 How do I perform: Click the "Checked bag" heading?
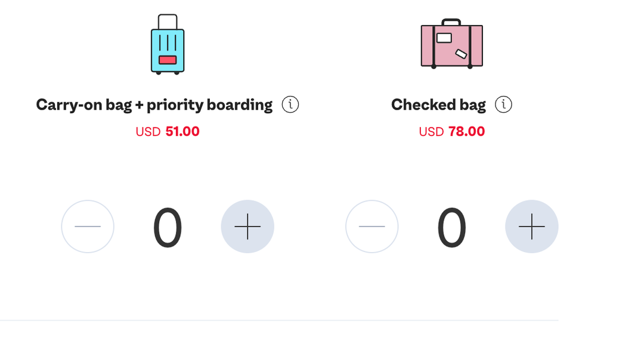click(438, 105)
